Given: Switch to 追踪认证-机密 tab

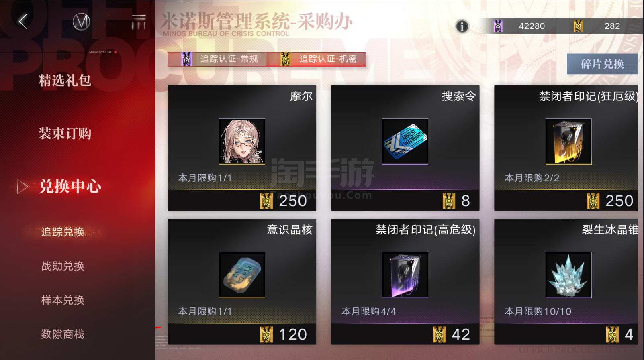Looking at the screenshot, I should pos(316,59).
